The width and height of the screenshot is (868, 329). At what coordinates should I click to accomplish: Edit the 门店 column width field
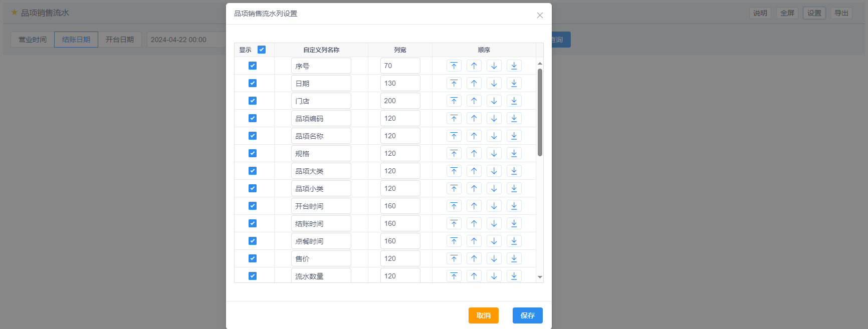(400, 101)
